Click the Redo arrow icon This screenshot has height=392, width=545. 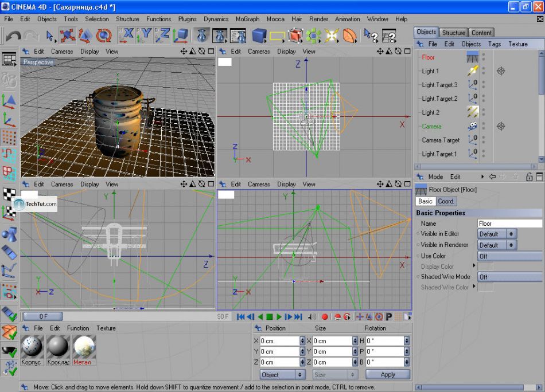pyautogui.click(x=32, y=36)
